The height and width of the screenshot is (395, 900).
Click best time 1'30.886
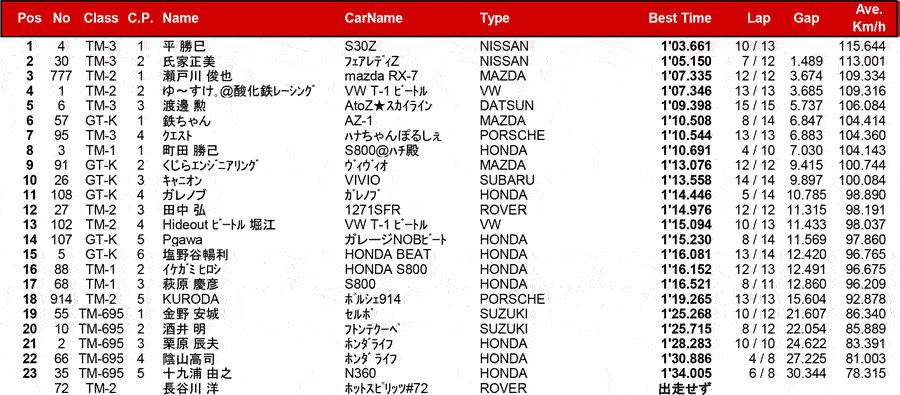[686, 358]
